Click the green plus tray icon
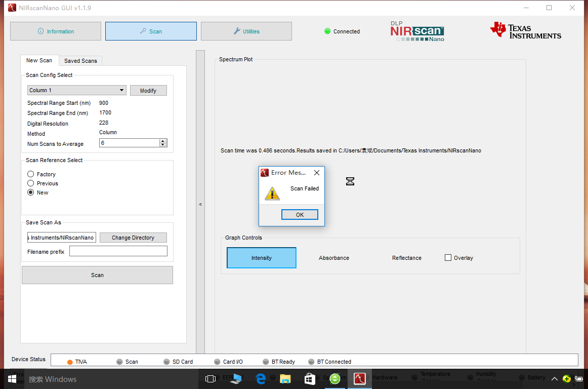The image size is (588, 389). (567, 378)
